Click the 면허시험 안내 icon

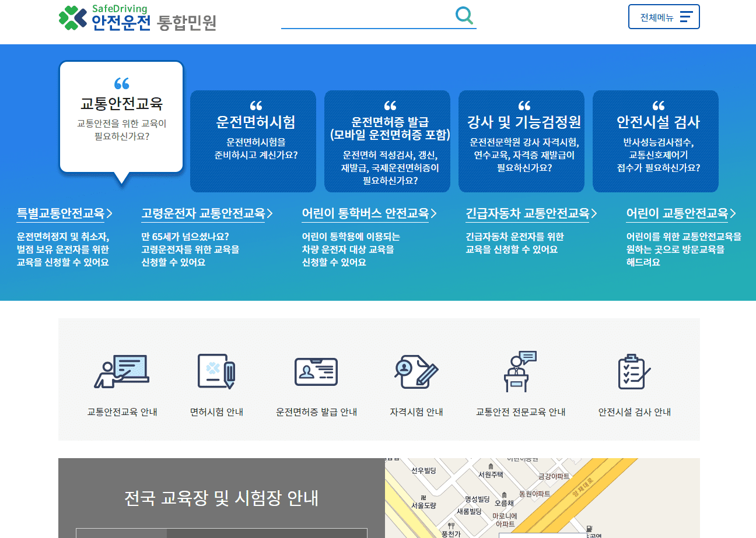[215, 371]
